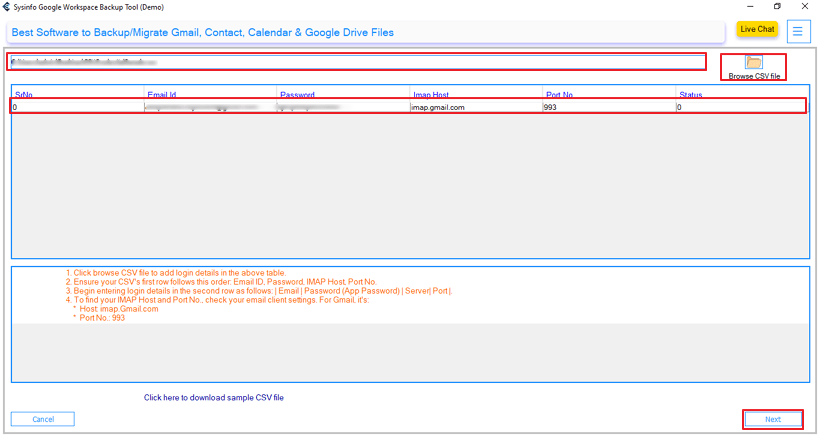The height and width of the screenshot is (437, 820).
Task: Click the Browse CSV file folder icon
Action: pyautogui.click(x=754, y=63)
